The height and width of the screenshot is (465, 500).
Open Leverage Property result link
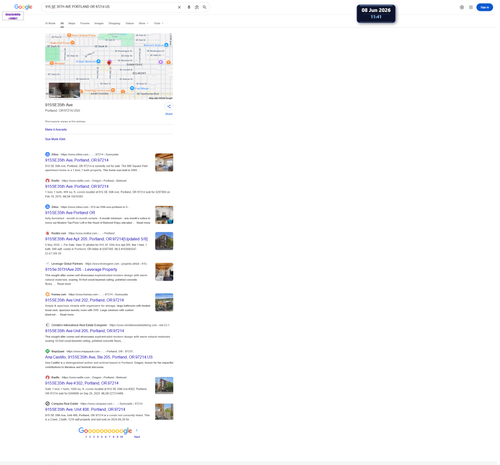(81, 269)
